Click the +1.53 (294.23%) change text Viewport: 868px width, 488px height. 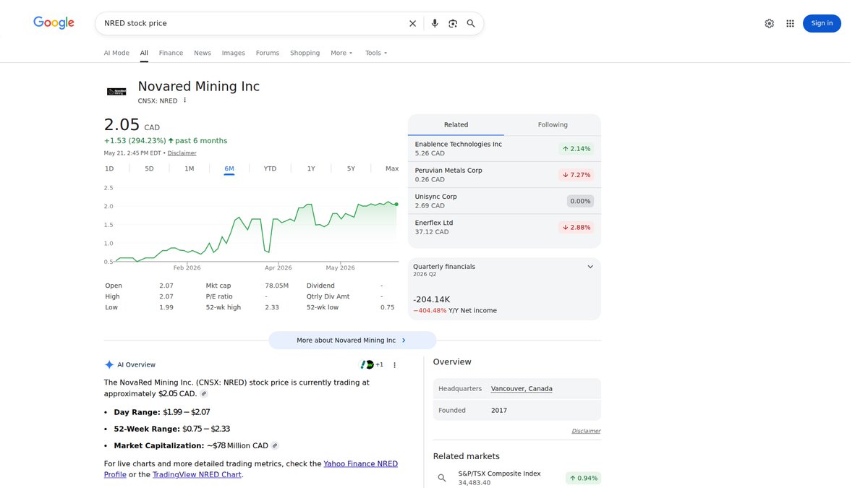(135, 141)
